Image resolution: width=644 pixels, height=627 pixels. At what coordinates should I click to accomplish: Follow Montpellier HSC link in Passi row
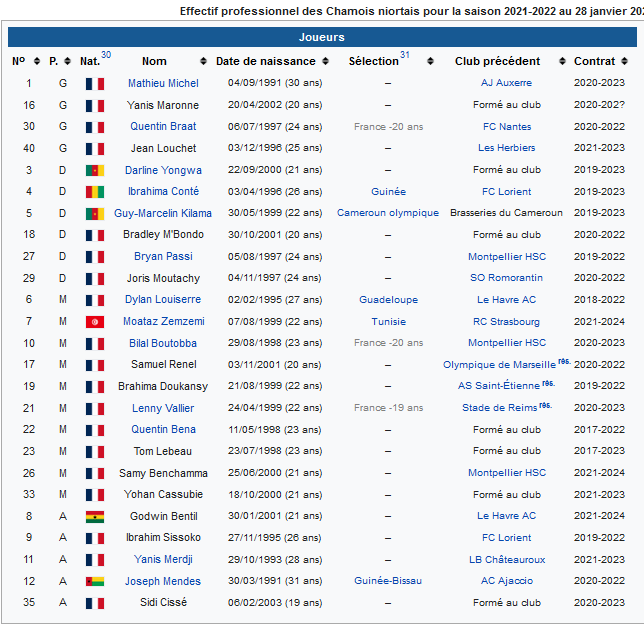[507, 257]
